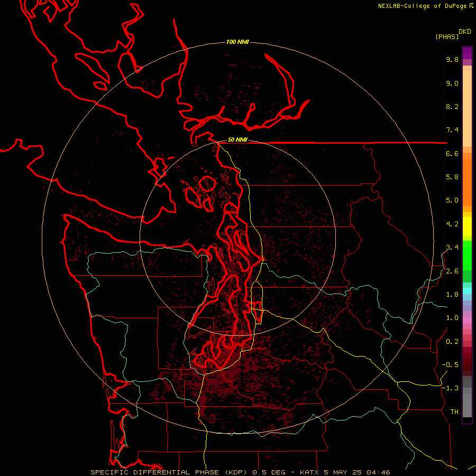Click the pink color bar segment near 1.0
Screen dimensions: 476x476
[x=467, y=321]
